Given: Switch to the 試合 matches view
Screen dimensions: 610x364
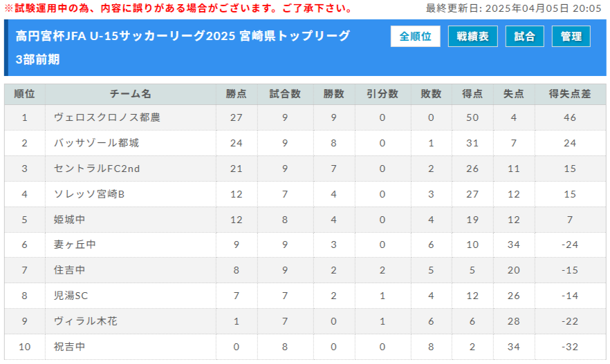Looking at the screenshot, I should 524,37.
